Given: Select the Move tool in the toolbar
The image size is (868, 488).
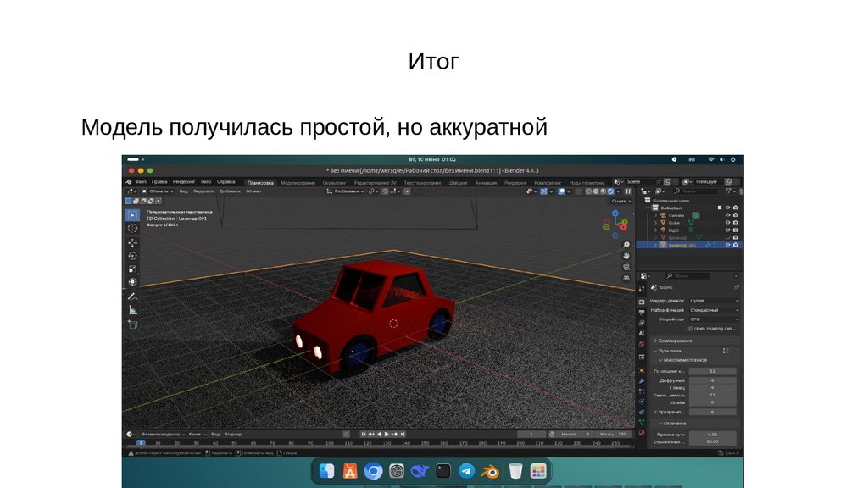Looking at the screenshot, I should pos(132,242).
